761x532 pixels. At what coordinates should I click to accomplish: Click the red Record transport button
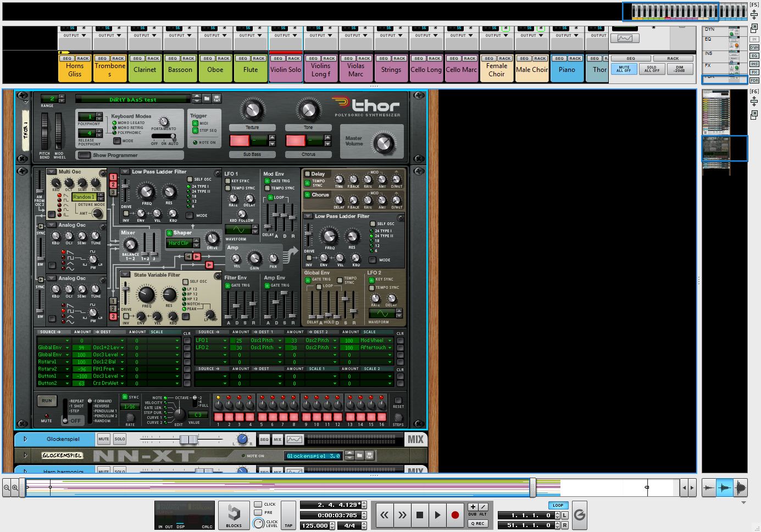[455, 515]
